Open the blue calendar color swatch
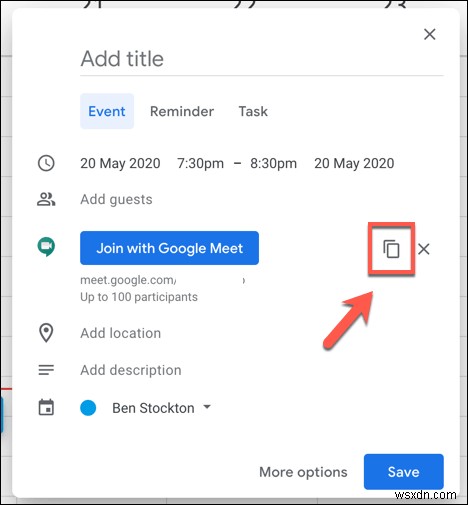The image size is (468, 505). (88, 408)
